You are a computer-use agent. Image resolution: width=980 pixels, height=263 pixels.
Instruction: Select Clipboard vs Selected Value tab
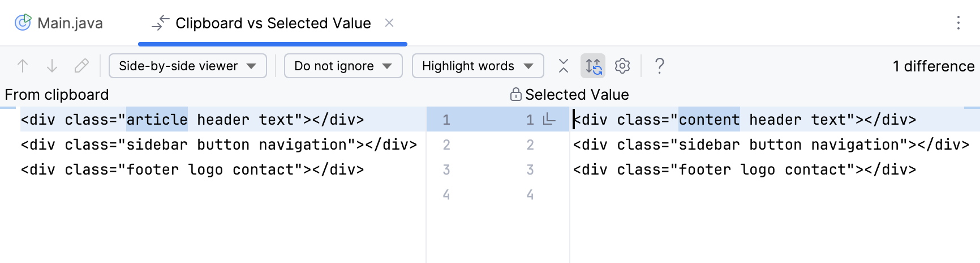click(273, 23)
